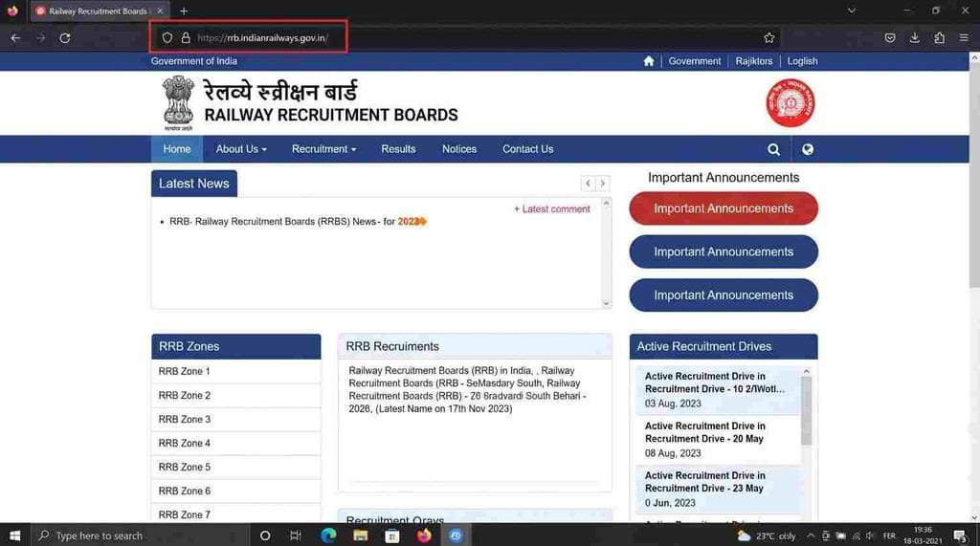Image resolution: width=980 pixels, height=546 pixels.
Task: Click the Latest News scroll down arrow
Action: [606, 304]
